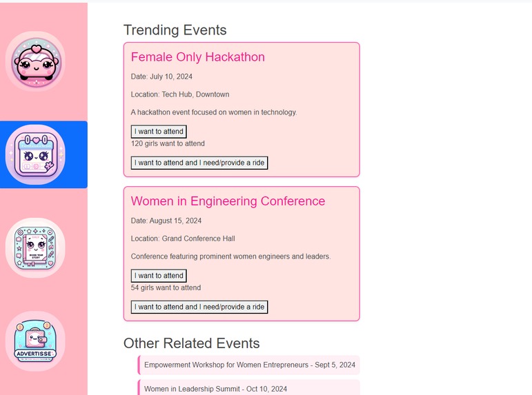Click the Trending Events heading

click(x=175, y=30)
